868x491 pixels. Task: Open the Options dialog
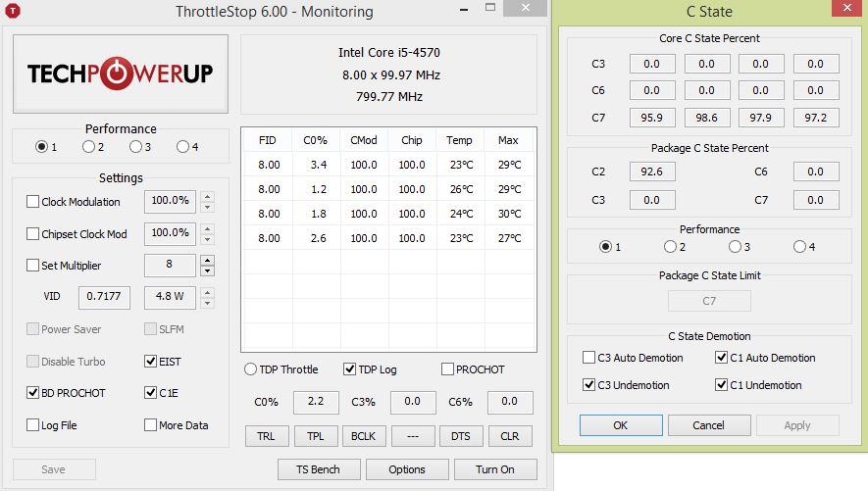407,469
